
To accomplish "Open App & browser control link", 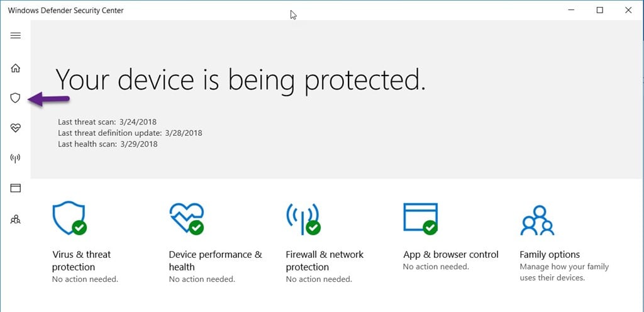I will [x=451, y=255].
